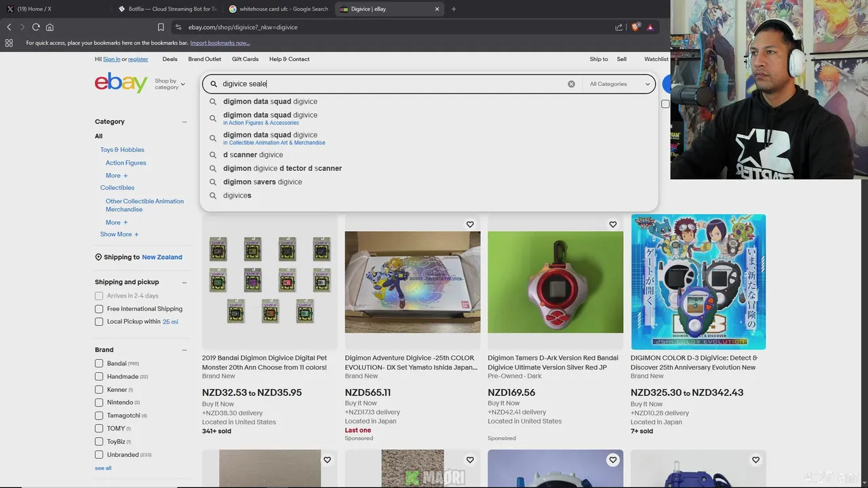The image size is (868, 488).
Task: Click the browser forward arrow
Action: (22, 27)
